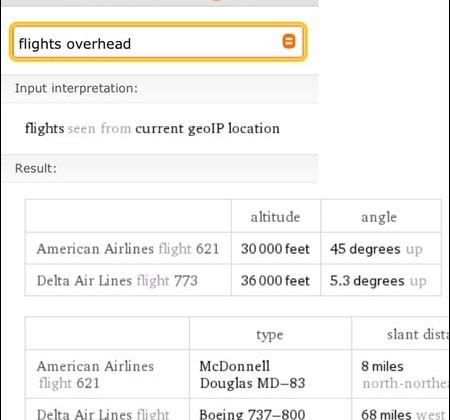Click the '8 miles north-northeast' distance cell
450x420 pixels.
(405, 375)
